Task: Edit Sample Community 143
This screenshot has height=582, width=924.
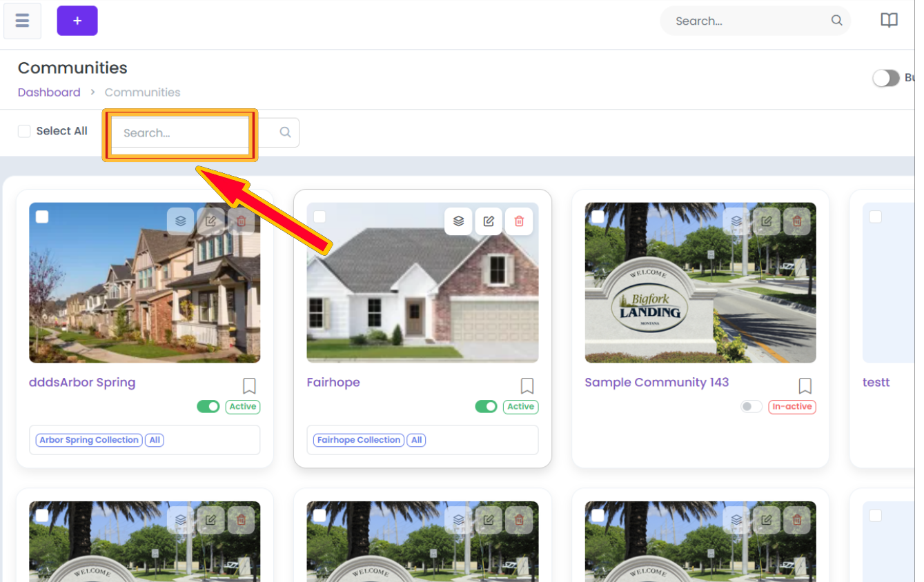Action: click(x=767, y=221)
